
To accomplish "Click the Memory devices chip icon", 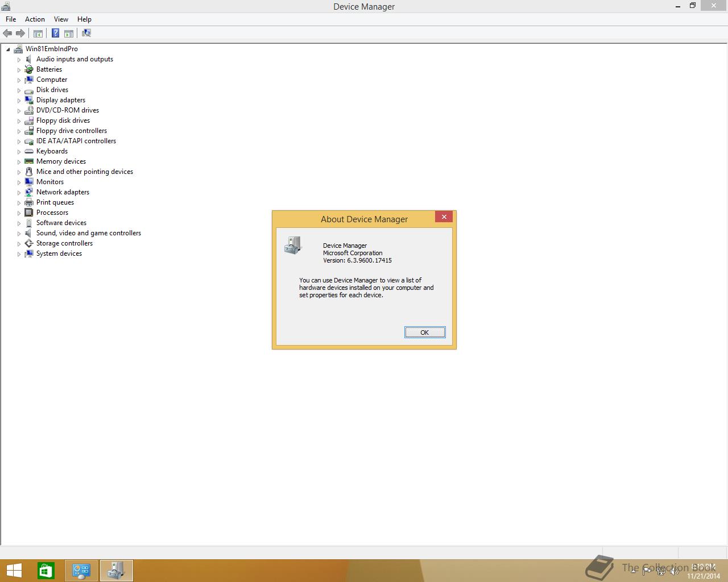I will 29,161.
